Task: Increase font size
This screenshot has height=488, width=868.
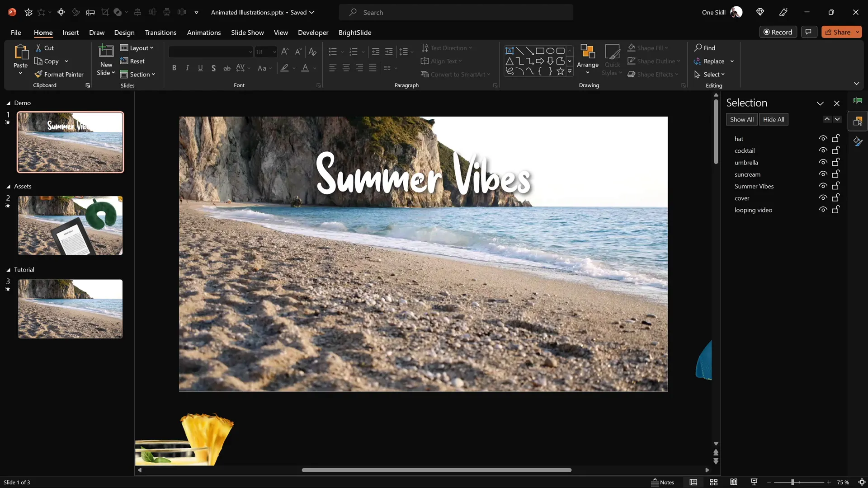Action: (x=284, y=52)
